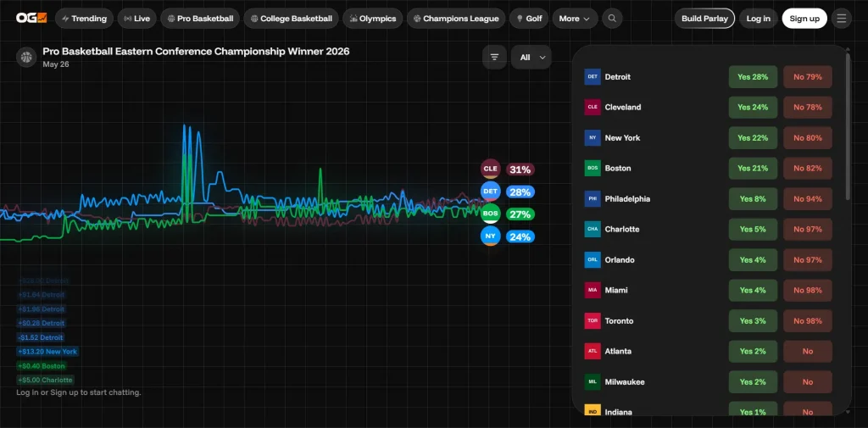Open the Trending tab

(x=84, y=19)
